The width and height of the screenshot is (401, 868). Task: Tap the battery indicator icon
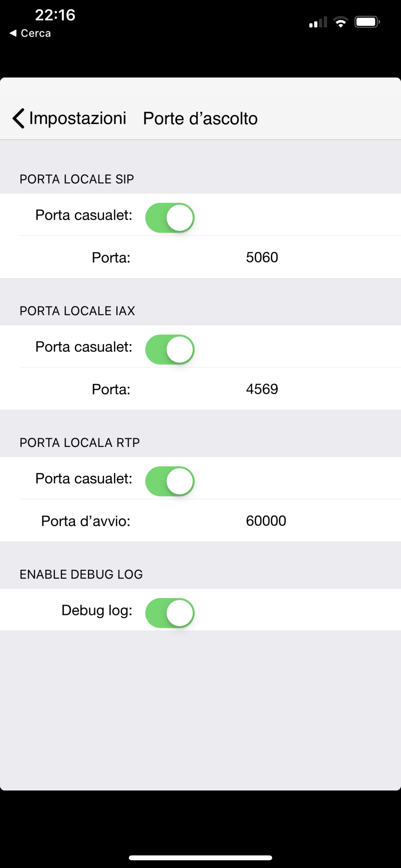coord(367,22)
